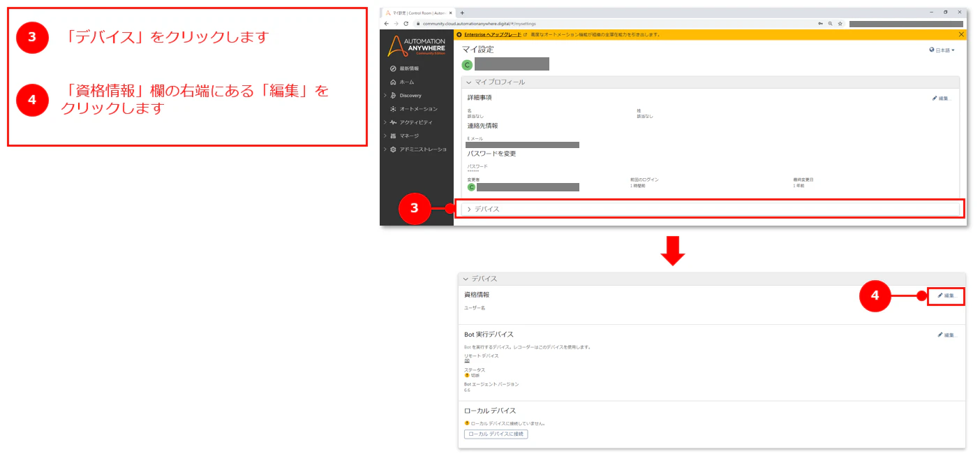
Task: Maximize the browser window
Action: point(946,13)
